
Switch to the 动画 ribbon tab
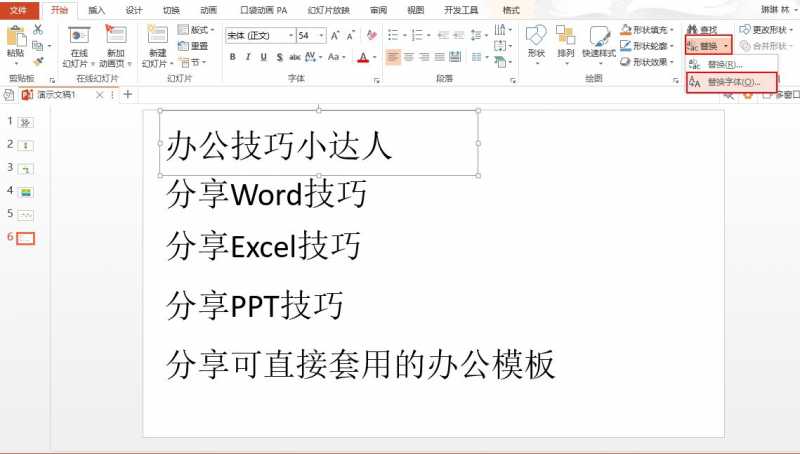208,10
